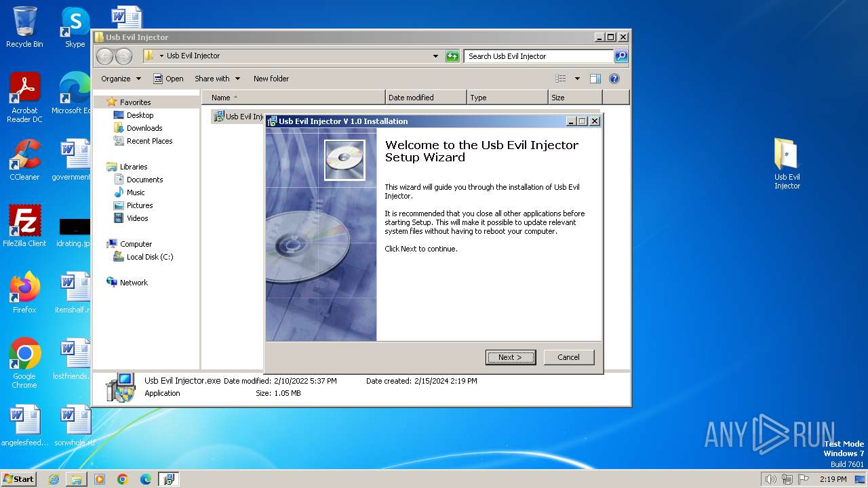Open the views dropdown arrow in Explorer

pos(577,79)
